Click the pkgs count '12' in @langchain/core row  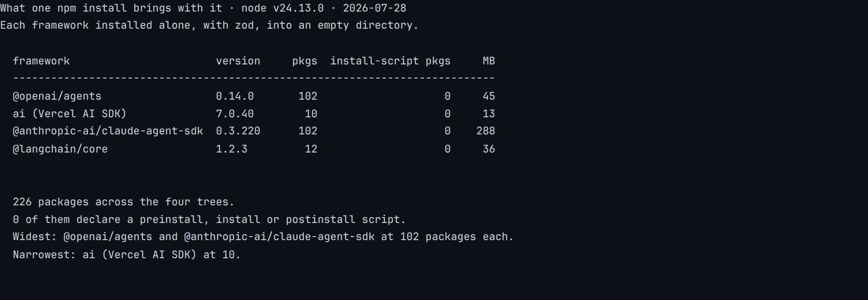pyautogui.click(x=311, y=149)
